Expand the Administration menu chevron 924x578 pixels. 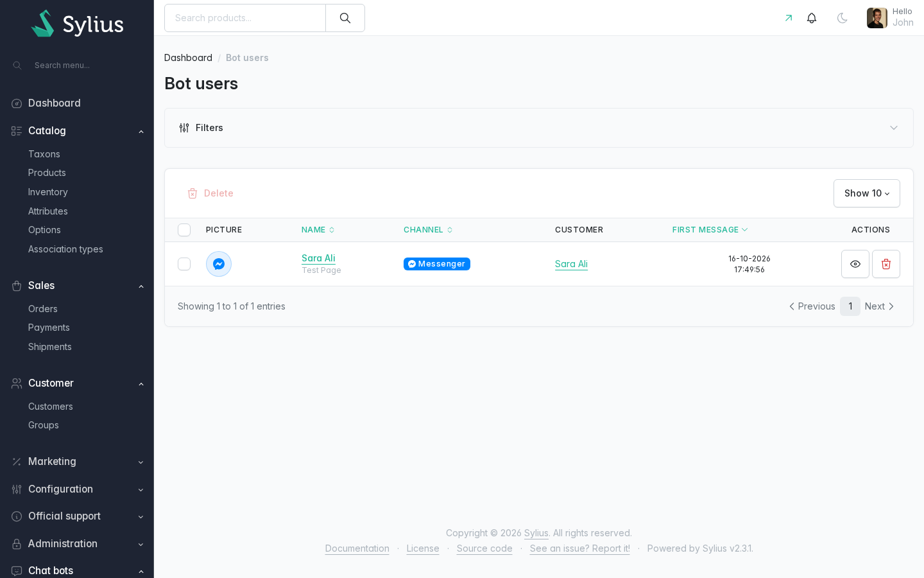(141, 545)
